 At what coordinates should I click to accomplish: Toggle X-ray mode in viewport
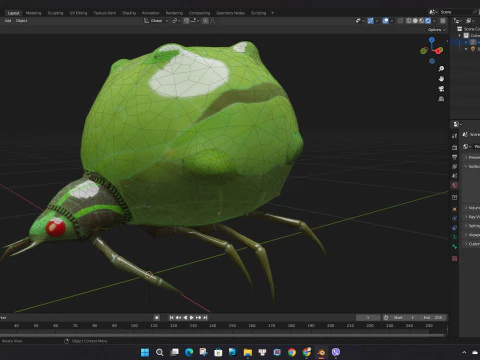pyautogui.click(x=400, y=21)
